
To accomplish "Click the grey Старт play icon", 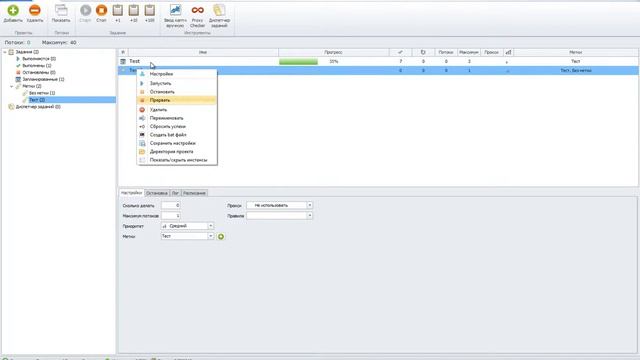I will tap(85, 10).
